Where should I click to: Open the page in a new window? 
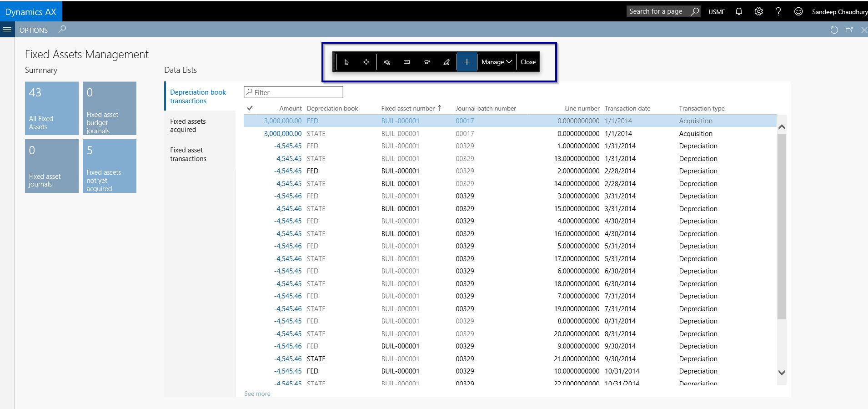[x=849, y=30]
